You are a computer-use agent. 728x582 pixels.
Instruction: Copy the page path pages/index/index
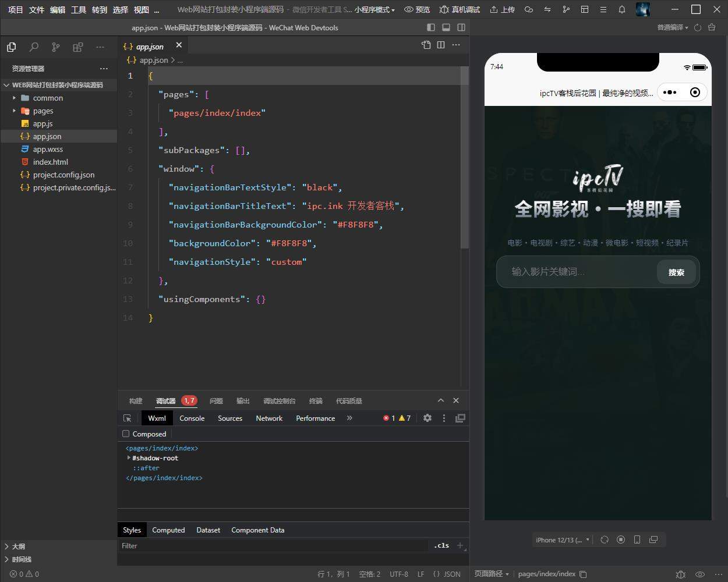pyautogui.click(x=583, y=574)
